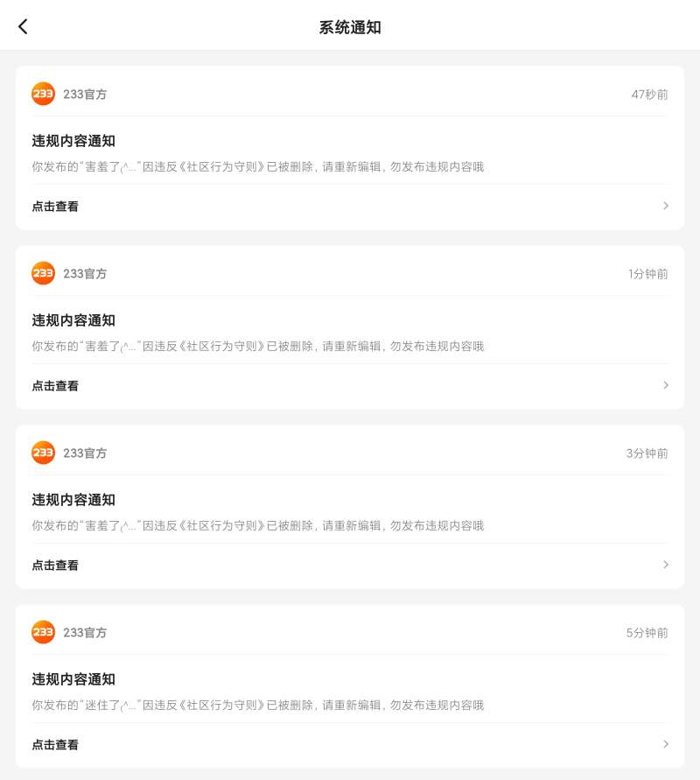Tap the 233 avatar on the 5分钟前 notification
The height and width of the screenshot is (780, 700).
point(43,632)
